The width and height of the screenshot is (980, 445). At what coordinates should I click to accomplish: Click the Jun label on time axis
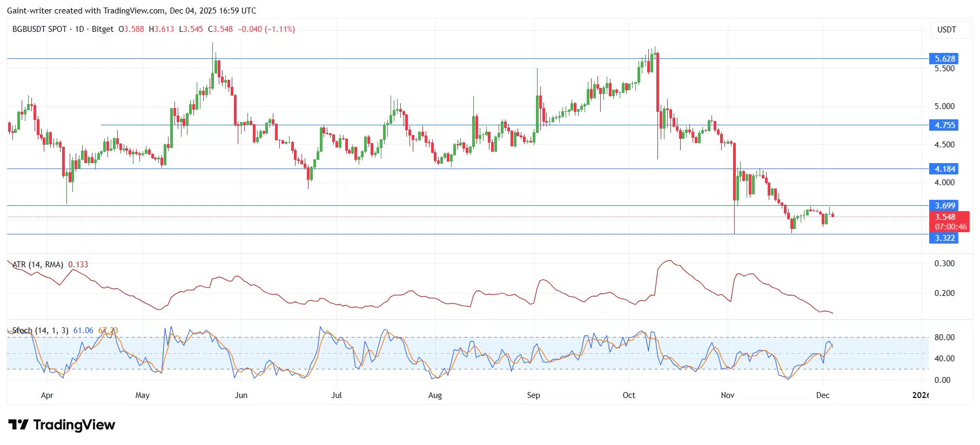tap(241, 395)
